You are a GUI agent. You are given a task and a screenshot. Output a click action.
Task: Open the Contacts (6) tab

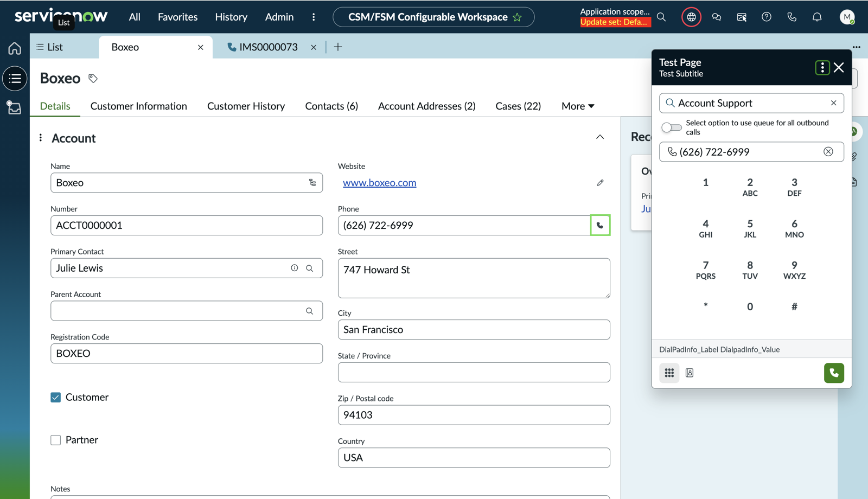tap(331, 106)
